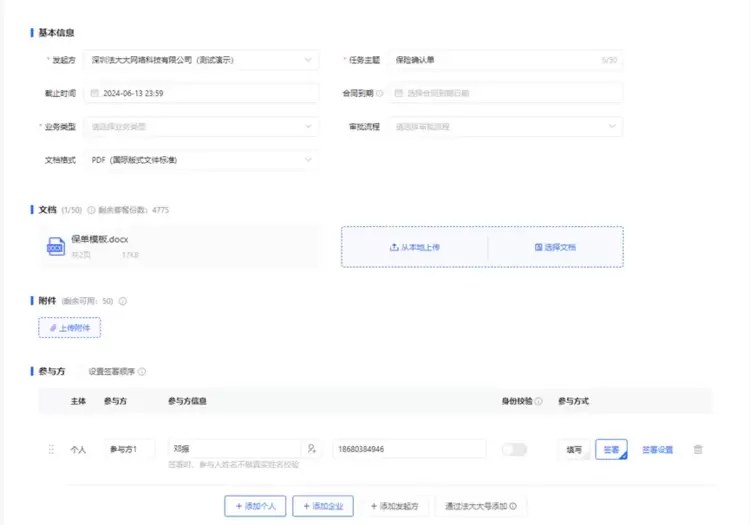The height and width of the screenshot is (525, 750).
Task: Enable the 设置签署顺序 option
Action: point(110,371)
